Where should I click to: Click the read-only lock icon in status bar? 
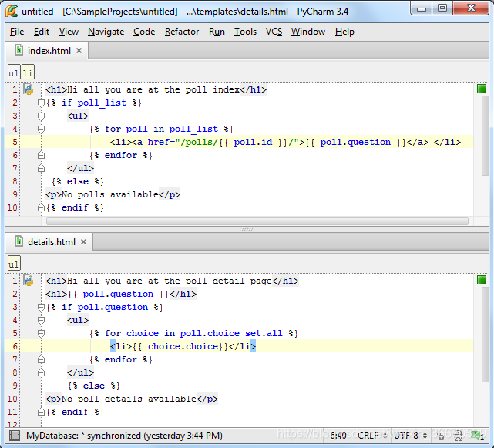pos(441,436)
